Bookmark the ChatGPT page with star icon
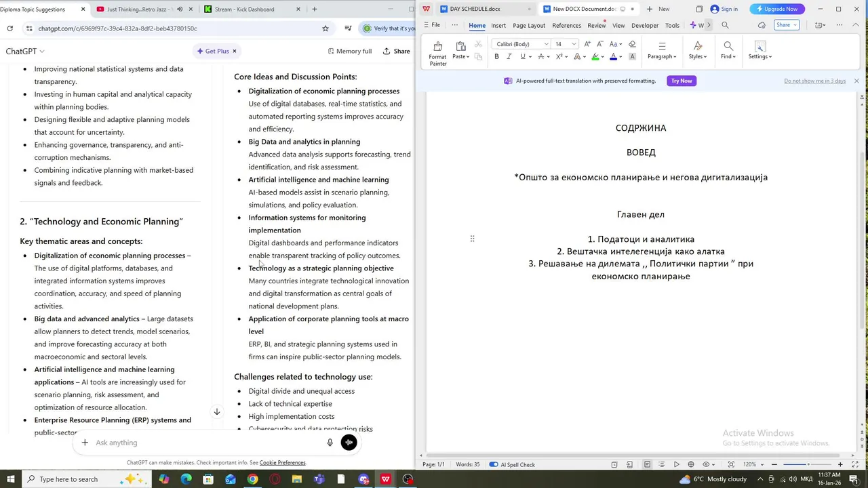 tap(325, 28)
